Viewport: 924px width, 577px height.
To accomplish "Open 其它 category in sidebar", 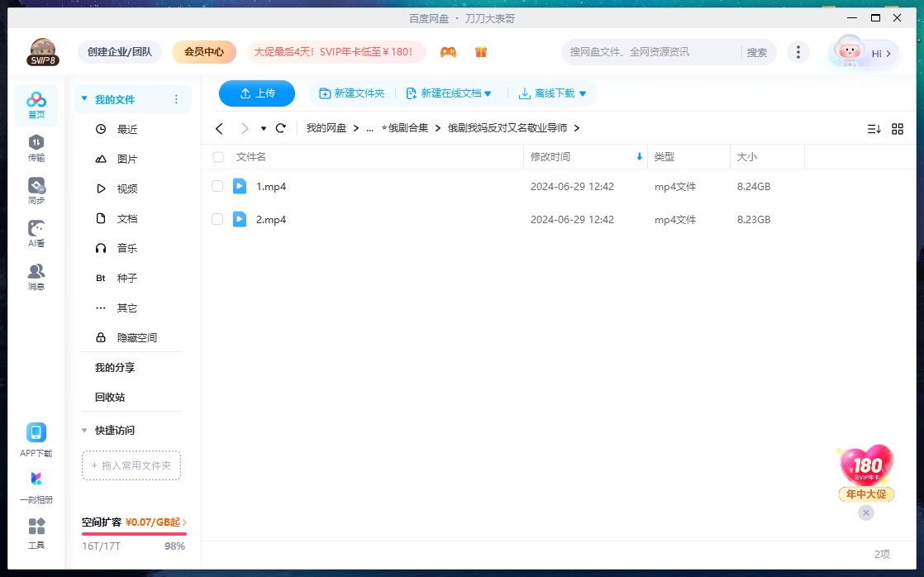I will point(127,308).
